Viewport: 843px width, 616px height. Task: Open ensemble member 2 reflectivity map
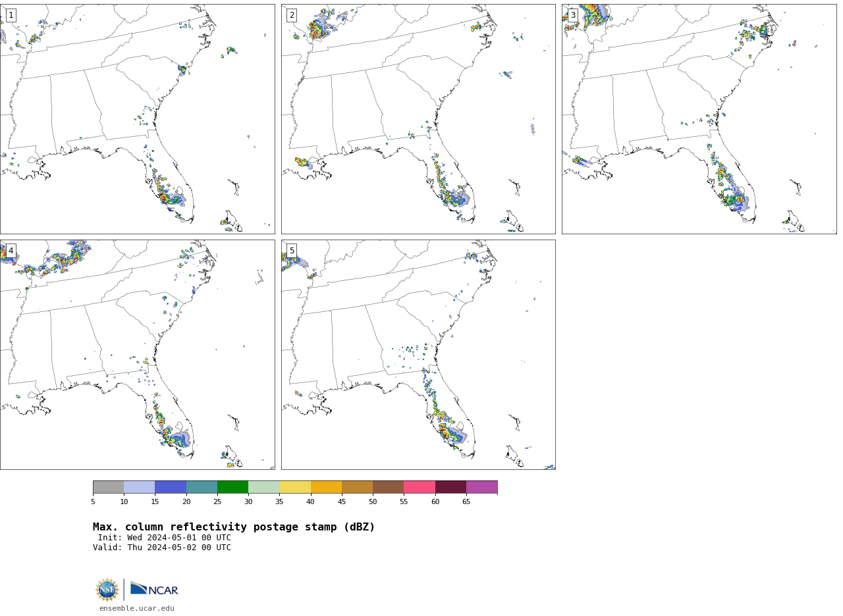pos(418,119)
